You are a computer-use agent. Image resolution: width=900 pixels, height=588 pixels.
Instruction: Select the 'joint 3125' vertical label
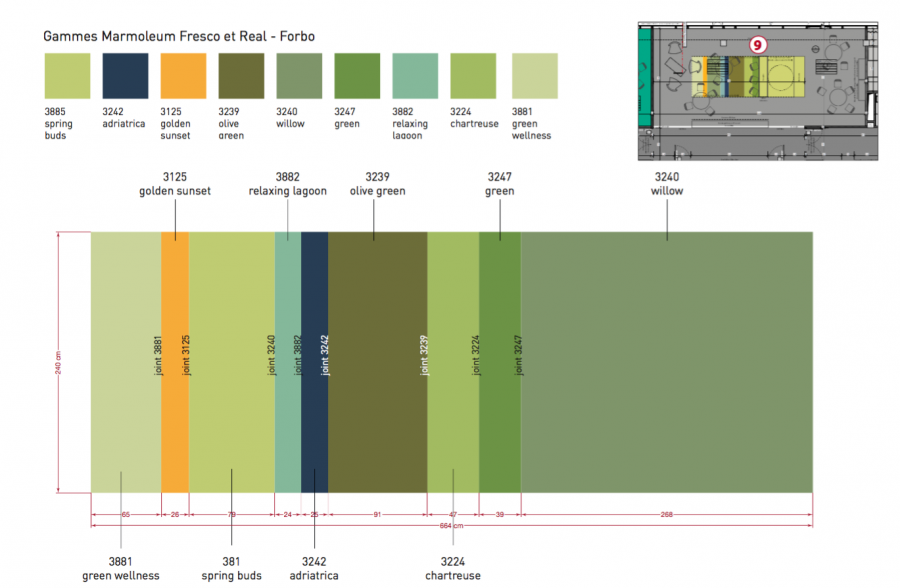click(185, 356)
